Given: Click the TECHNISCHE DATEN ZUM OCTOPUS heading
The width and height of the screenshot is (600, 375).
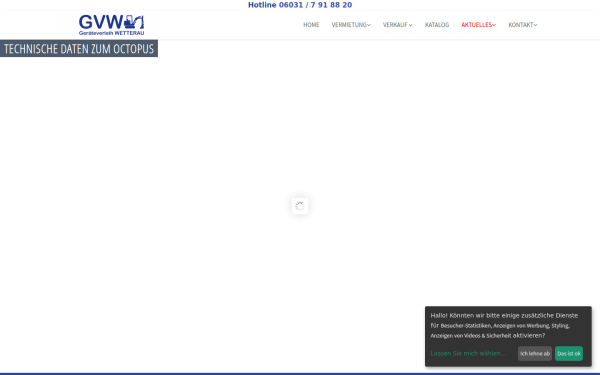Looking at the screenshot, I should tap(79, 49).
